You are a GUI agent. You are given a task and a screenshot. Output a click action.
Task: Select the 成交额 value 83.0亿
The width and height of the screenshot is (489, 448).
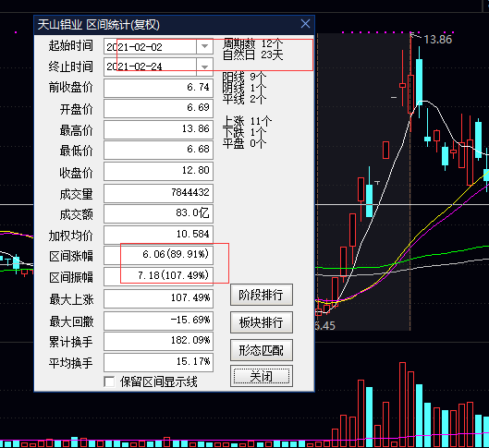pyautogui.click(x=158, y=213)
